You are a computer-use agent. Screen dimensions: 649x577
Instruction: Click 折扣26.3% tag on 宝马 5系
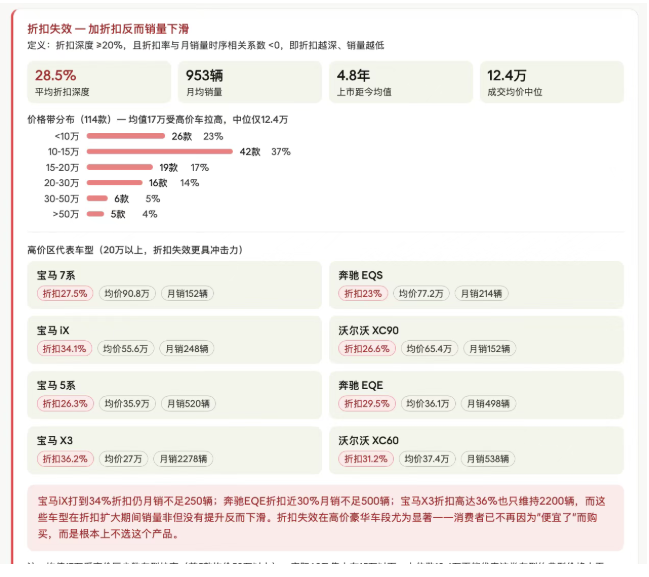(65, 404)
